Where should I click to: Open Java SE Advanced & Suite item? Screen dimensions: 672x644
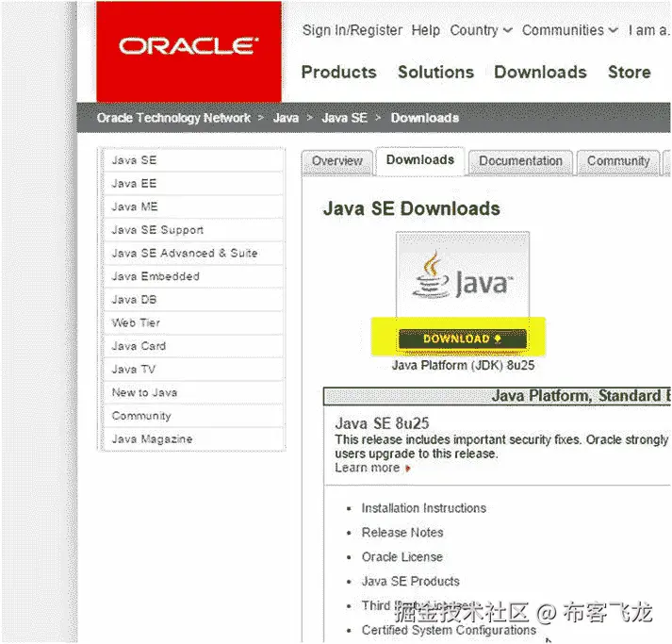click(193, 253)
